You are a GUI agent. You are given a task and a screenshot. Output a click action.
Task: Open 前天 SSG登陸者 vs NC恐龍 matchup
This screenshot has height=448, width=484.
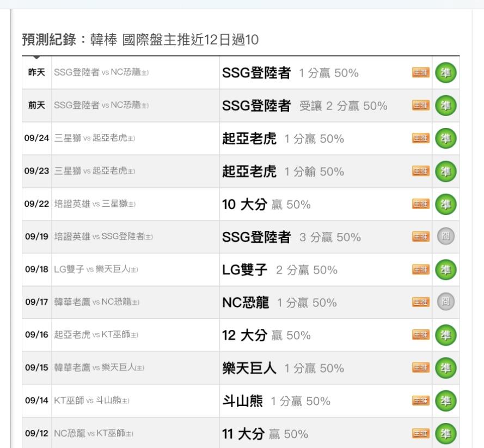tap(101, 105)
